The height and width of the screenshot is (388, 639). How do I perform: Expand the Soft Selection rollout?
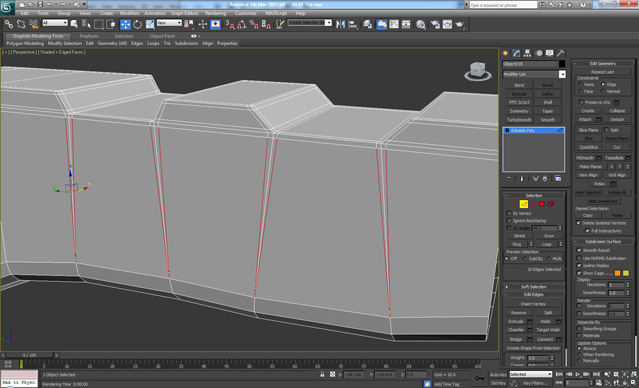533,287
